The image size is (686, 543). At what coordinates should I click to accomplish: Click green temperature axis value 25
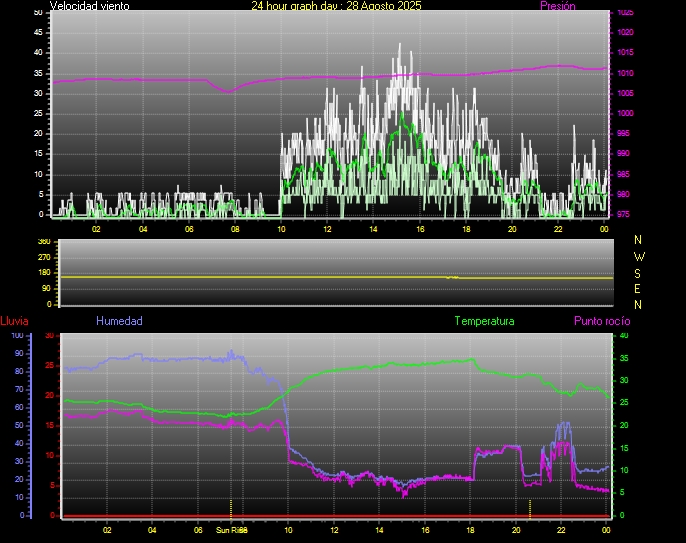click(624, 403)
